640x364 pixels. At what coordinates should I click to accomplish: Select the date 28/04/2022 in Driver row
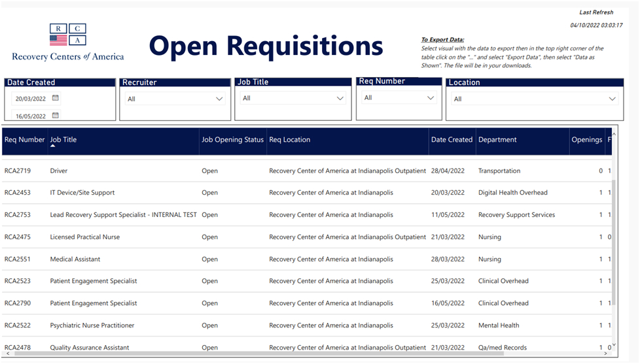click(x=448, y=171)
